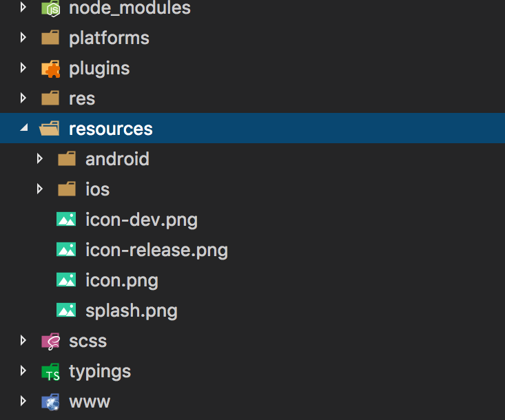Click the www globe folder icon
Image resolution: width=505 pixels, height=420 pixels.
pyautogui.click(x=50, y=402)
